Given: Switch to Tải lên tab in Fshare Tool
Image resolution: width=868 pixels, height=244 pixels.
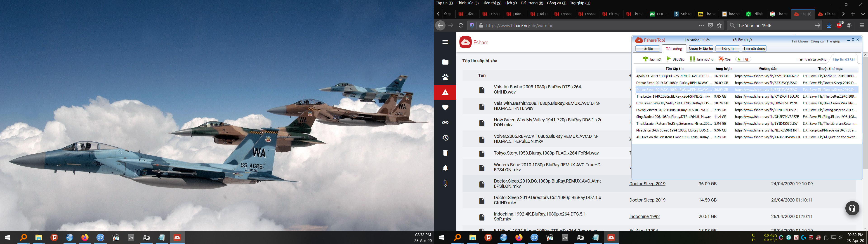Looking at the screenshot, I should tap(647, 49).
